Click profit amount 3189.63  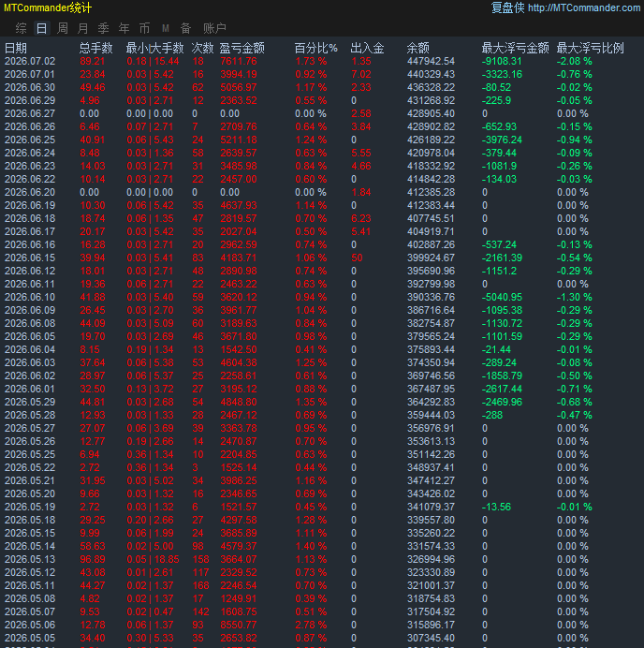239,323
